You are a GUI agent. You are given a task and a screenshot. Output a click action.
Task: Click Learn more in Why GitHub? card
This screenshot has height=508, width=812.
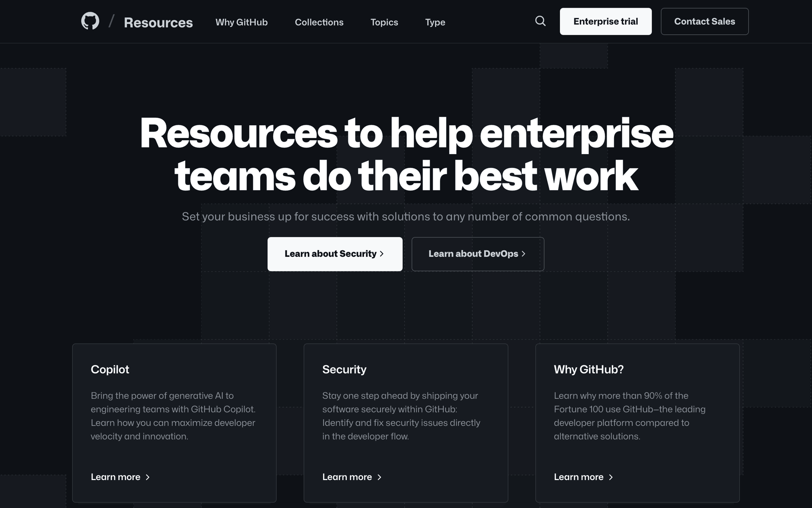coord(584,477)
